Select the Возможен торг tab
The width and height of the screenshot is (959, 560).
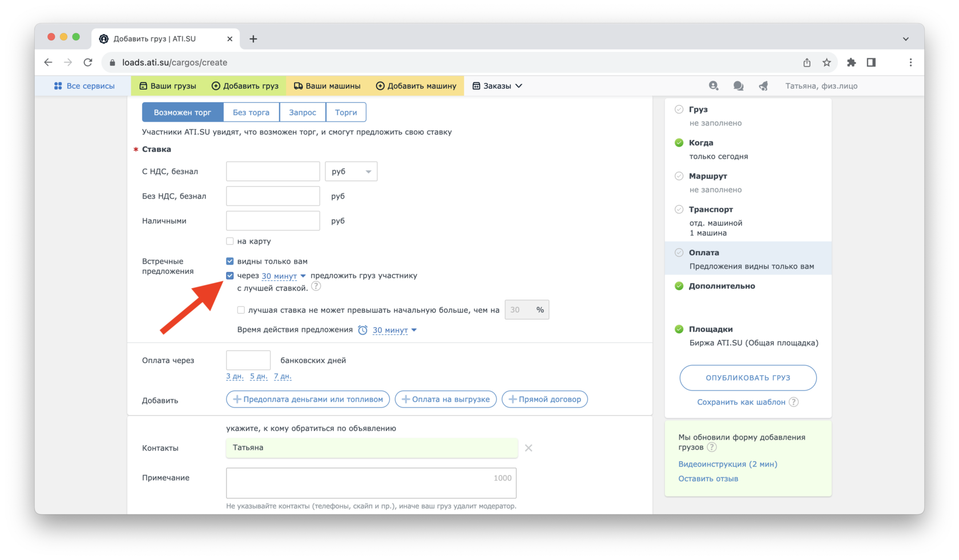click(x=183, y=112)
